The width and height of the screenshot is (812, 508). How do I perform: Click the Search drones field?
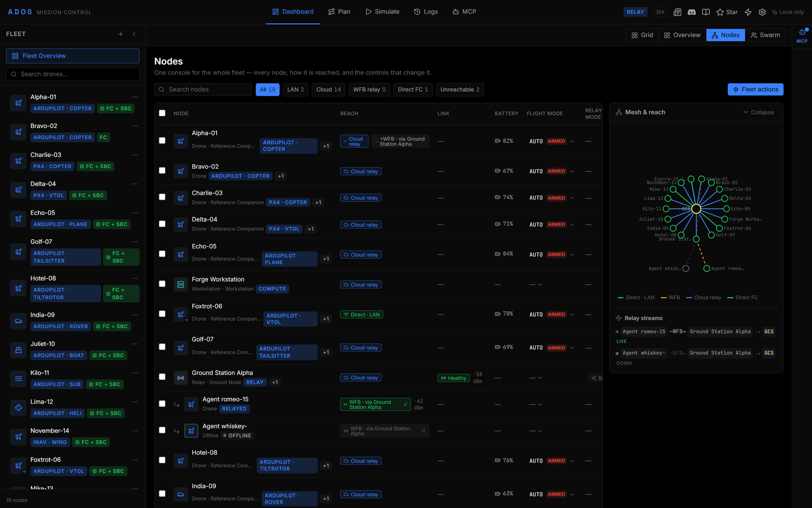[x=73, y=74]
